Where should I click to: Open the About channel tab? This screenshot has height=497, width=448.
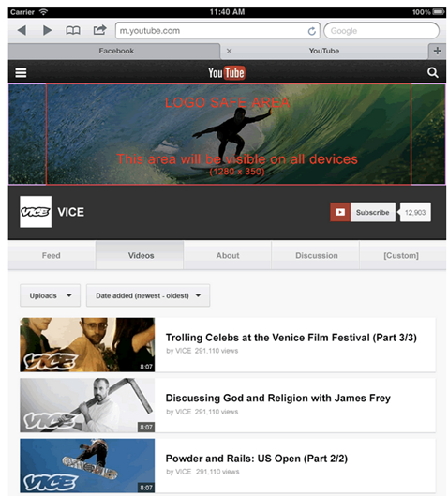228,255
